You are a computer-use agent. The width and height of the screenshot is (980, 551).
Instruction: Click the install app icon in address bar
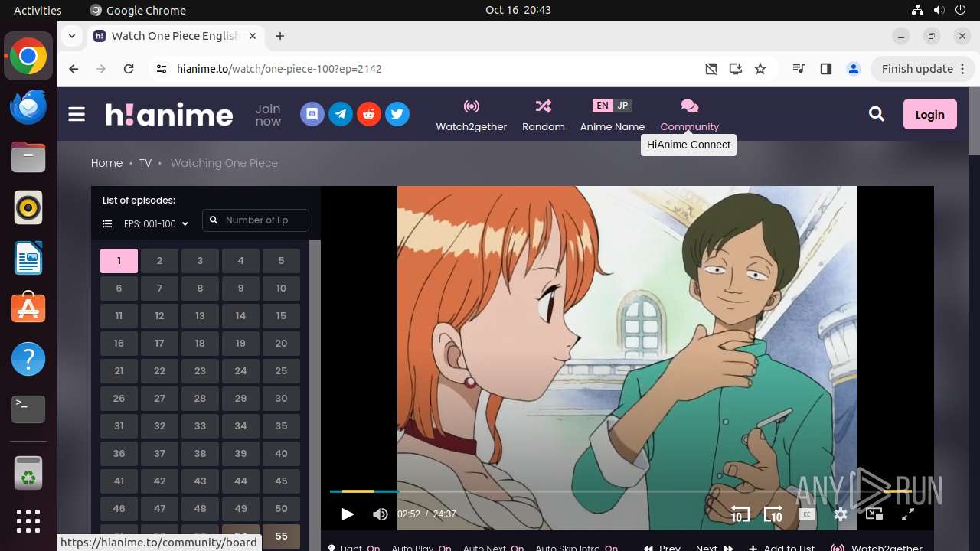(736, 69)
